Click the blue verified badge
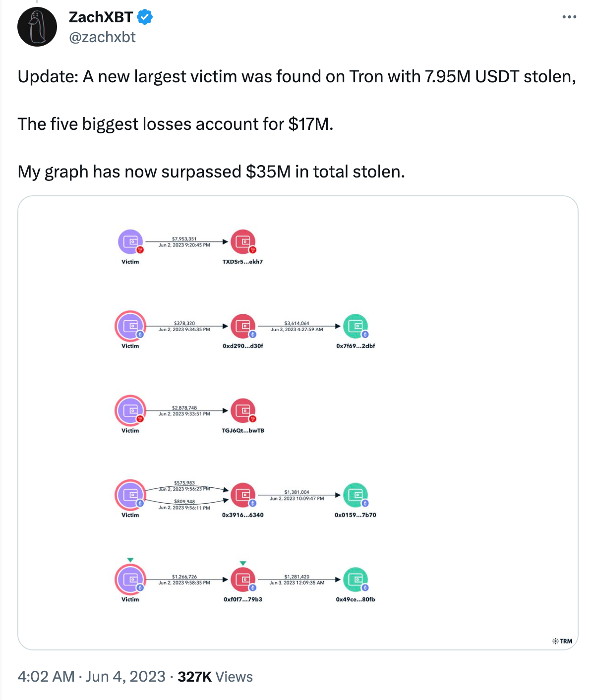The image size is (592, 700). click(145, 17)
